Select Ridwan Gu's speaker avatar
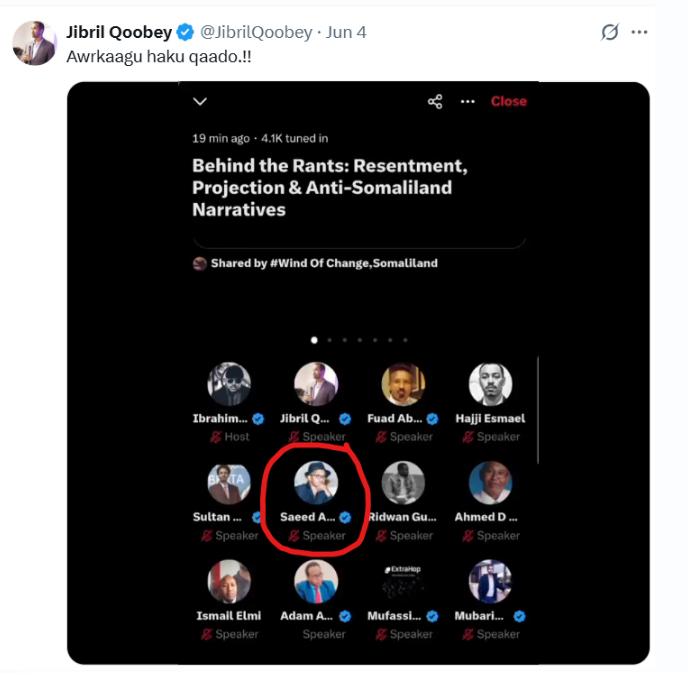 (x=403, y=483)
